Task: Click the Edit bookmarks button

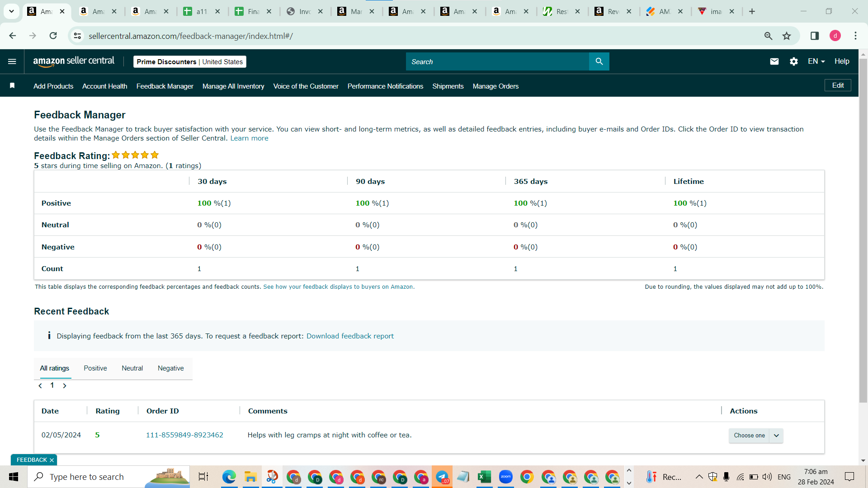Action: click(838, 85)
